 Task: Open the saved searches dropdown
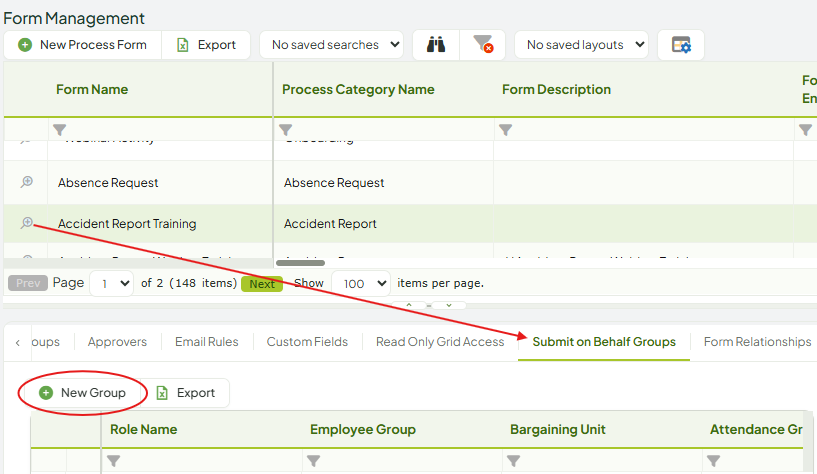tap(331, 45)
